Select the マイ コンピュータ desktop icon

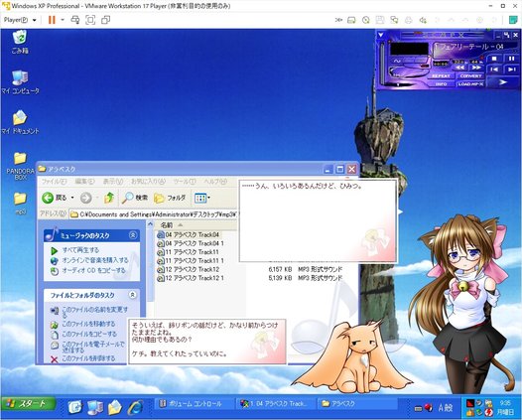coord(20,82)
